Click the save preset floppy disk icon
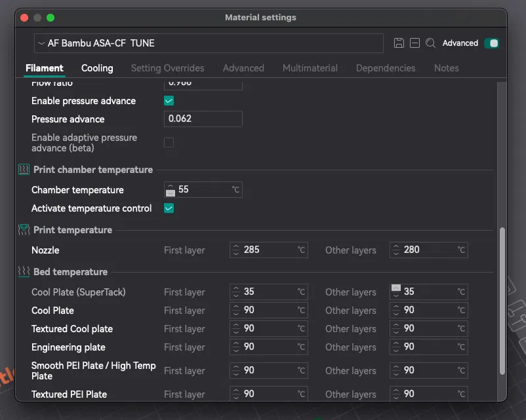 [399, 43]
